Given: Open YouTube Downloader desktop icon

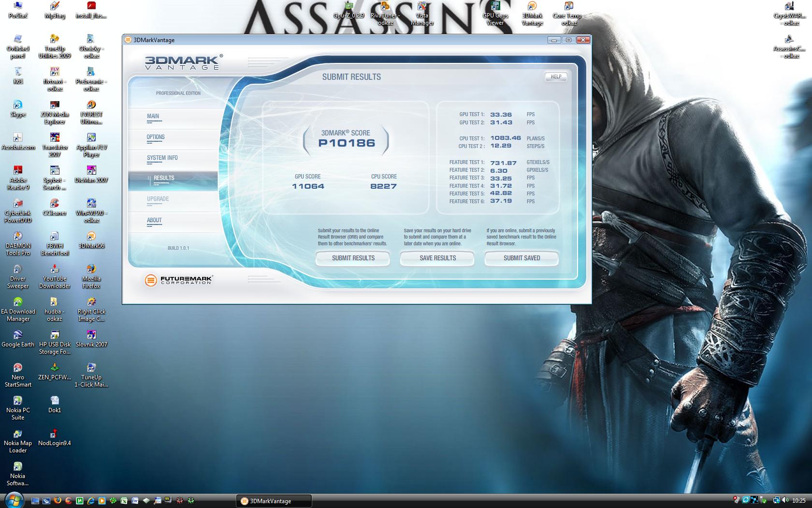Looking at the screenshot, I should click(x=55, y=277).
